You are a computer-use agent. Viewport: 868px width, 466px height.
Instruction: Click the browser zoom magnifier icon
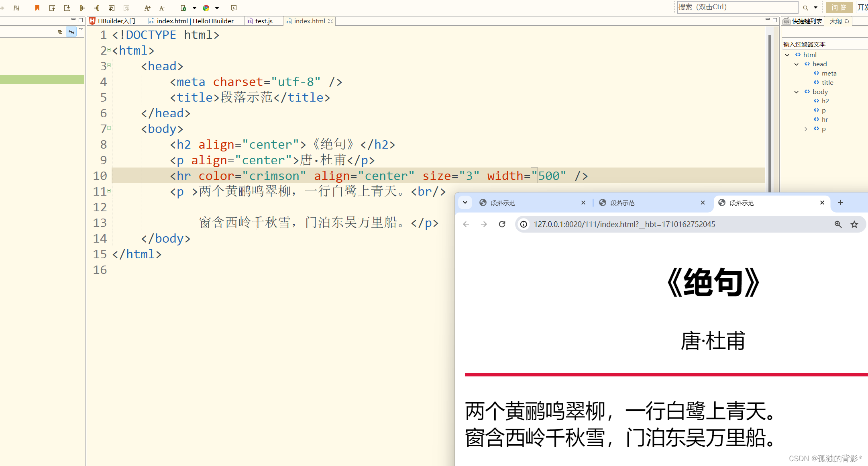[x=838, y=224]
